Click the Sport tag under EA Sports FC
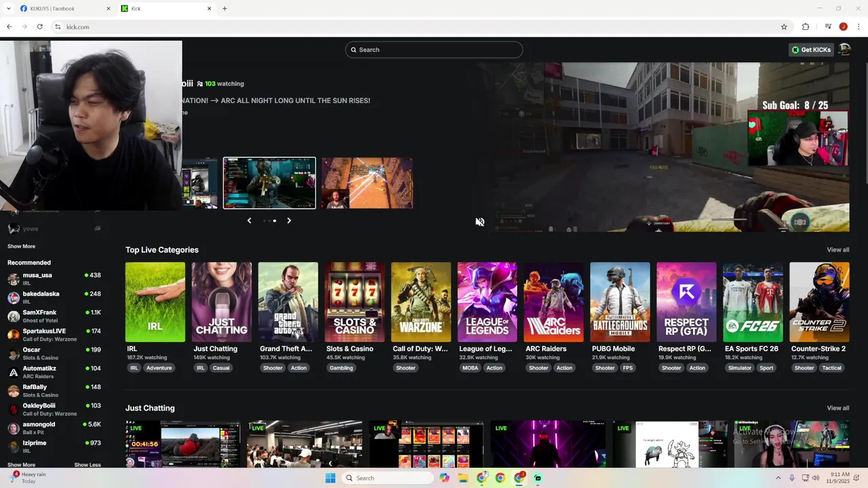The width and height of the screenshot is (868, 488). (x=766, y=368)
